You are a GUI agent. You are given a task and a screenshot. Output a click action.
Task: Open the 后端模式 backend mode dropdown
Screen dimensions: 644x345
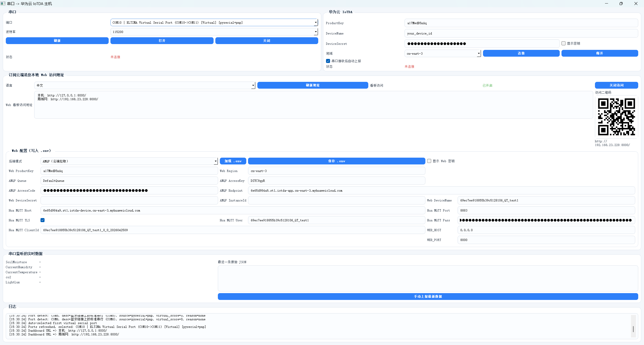tap(129, 161)
